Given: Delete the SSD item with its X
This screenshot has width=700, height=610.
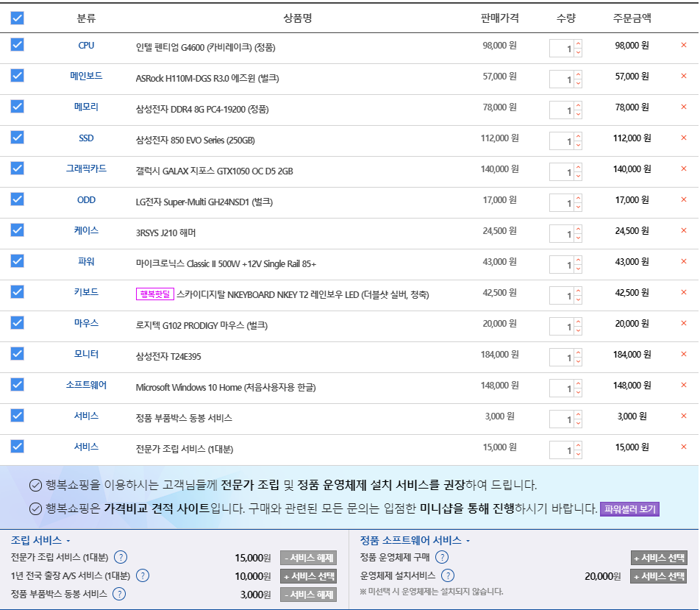Looking at the screenshot, I should click(x=684, y=138).
